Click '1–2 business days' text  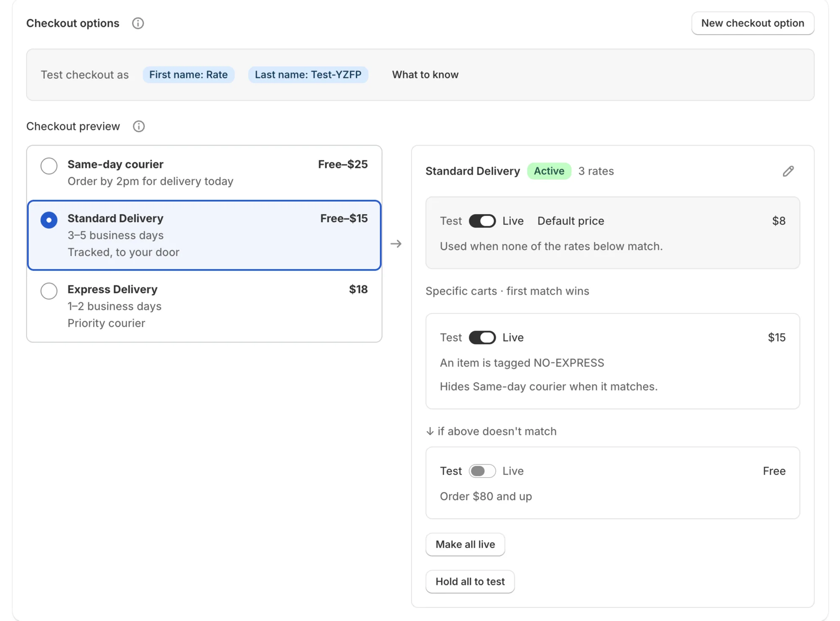[114, 306]
